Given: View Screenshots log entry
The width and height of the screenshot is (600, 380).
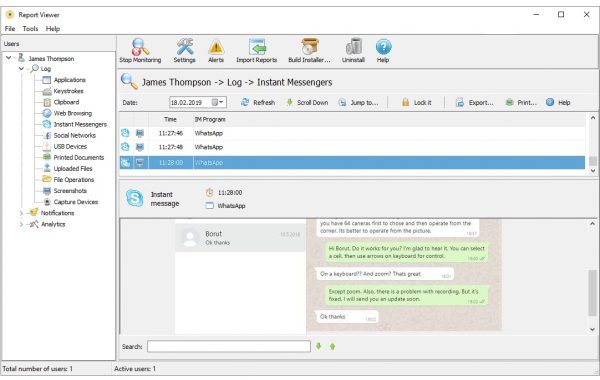Looking at the screenshot, I should (x=70, y=191).
